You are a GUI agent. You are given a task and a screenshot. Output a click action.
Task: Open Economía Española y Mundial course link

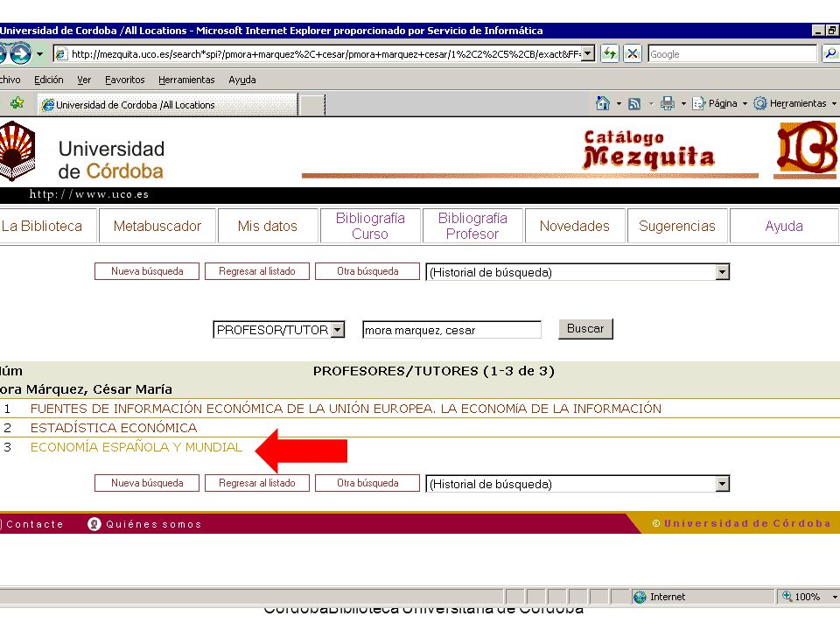[136, 447]
